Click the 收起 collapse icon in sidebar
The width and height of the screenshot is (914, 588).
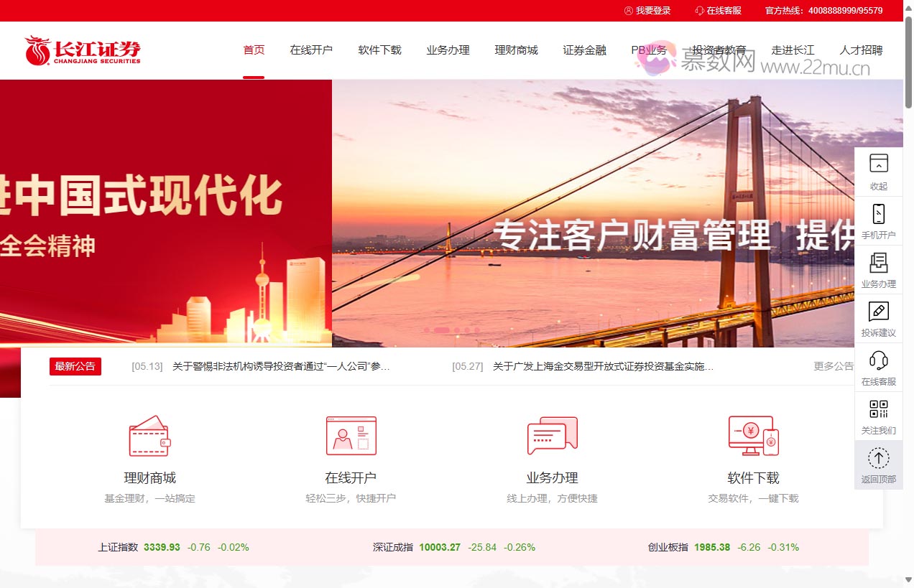click(x=878, y=164)
